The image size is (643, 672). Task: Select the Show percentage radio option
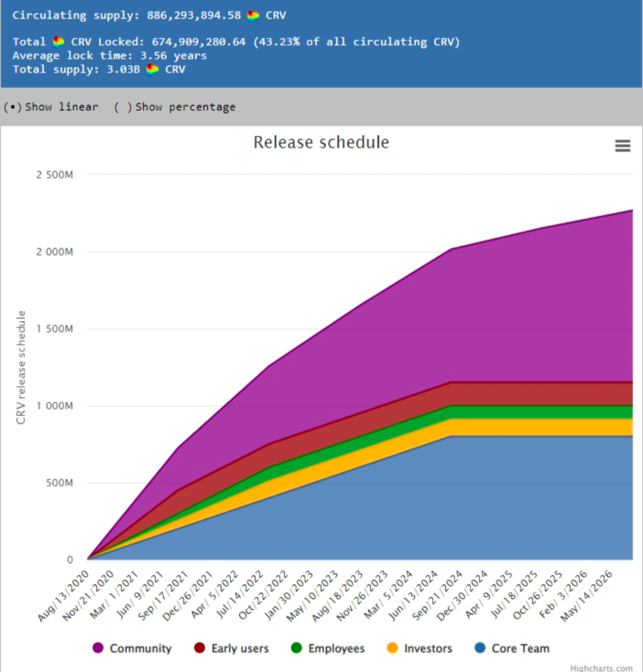tap(175, 107)
